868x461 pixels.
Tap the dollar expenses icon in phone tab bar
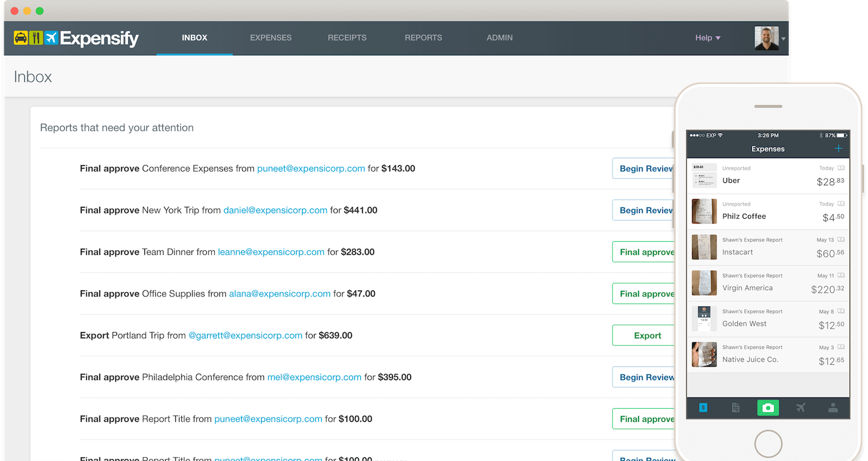click(x=703, y=408)
